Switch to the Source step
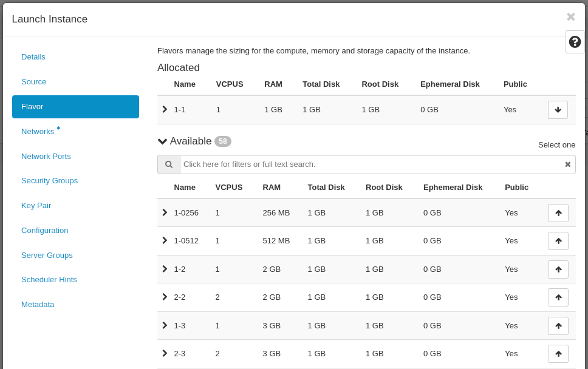This screenshot has height=369, width=588. point(33,81)
